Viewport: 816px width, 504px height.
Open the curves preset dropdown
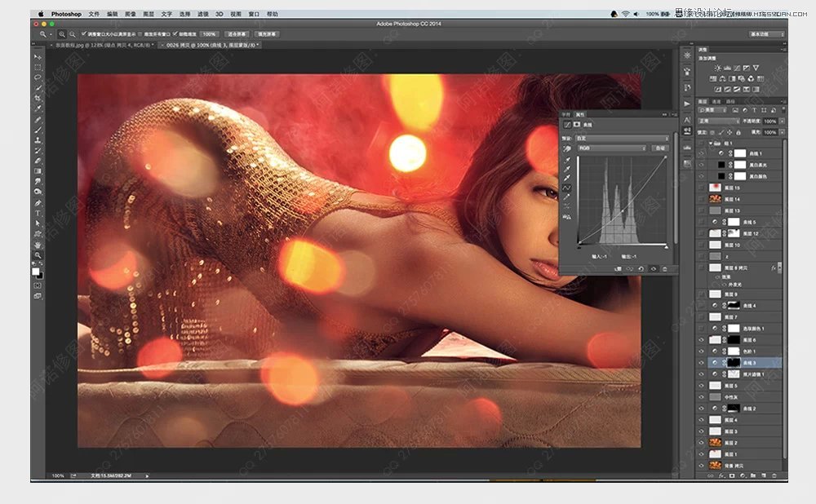pos(623,138)
